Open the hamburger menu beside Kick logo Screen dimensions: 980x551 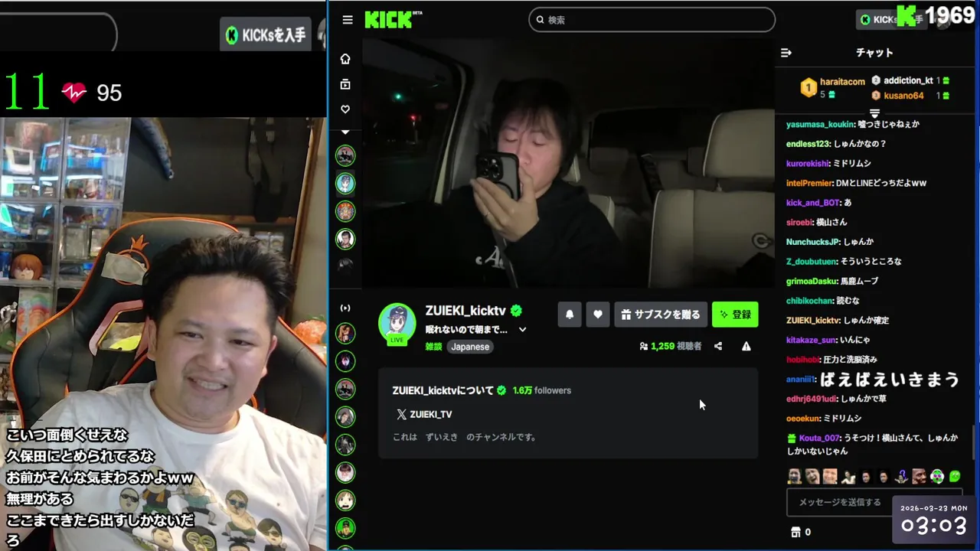pos(348,20)
